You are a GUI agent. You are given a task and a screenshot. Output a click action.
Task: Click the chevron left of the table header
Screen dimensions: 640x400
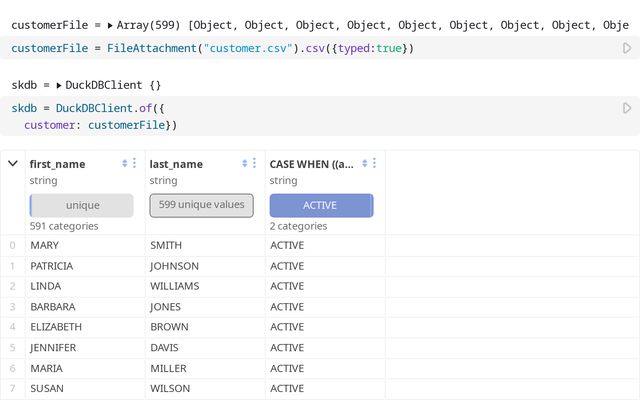point(13,163)
